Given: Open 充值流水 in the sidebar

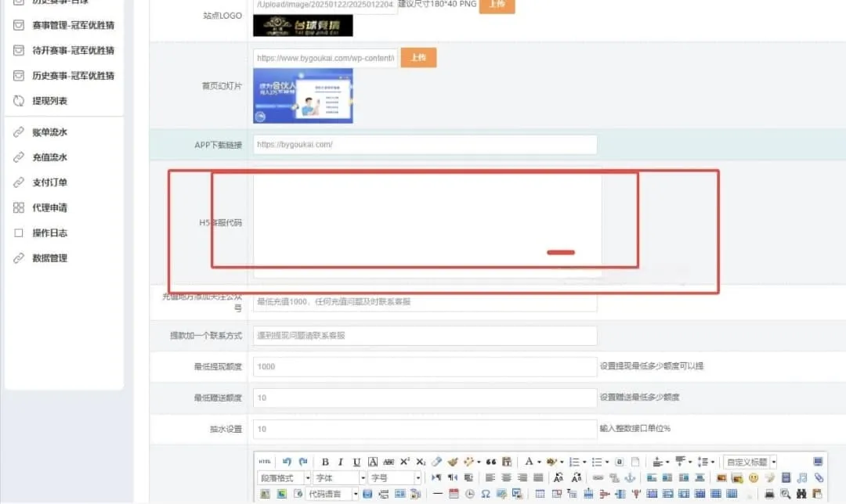Looking at the screenshot, I should pyautogui.click(x=49, y=157).
